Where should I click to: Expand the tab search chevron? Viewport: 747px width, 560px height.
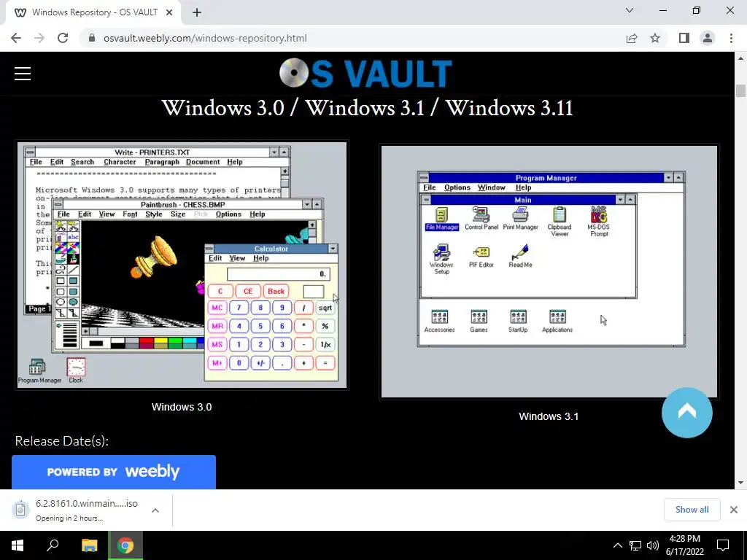(630, 10)
